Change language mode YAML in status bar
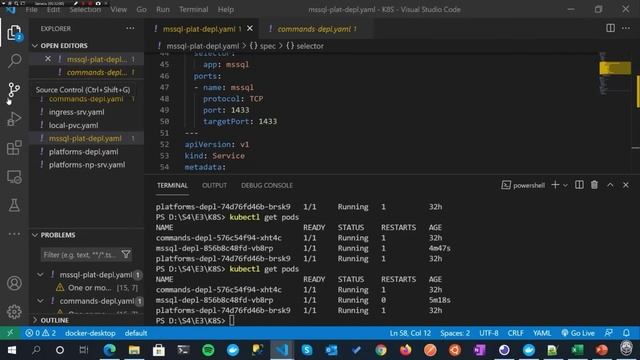The height and width of the screenshot is (360, 640). coord(542,333)
